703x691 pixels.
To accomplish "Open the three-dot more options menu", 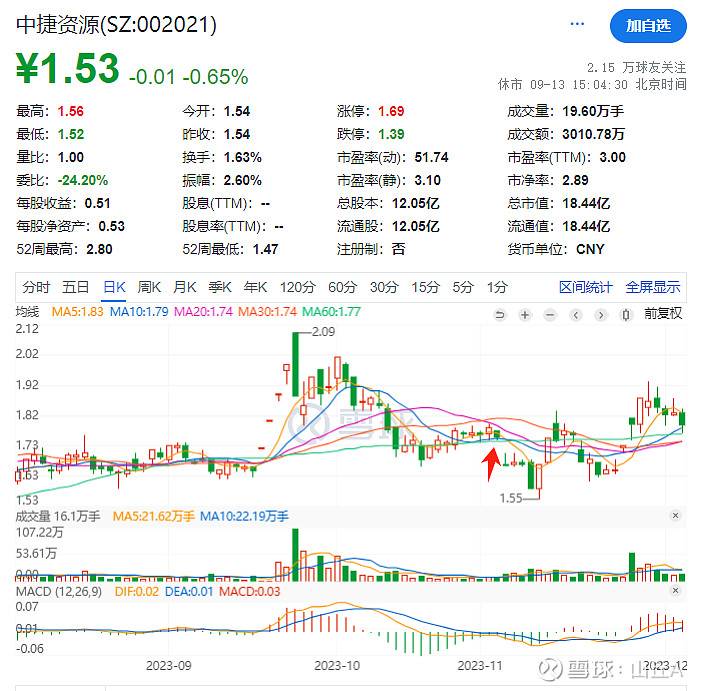I will point(577,24).
